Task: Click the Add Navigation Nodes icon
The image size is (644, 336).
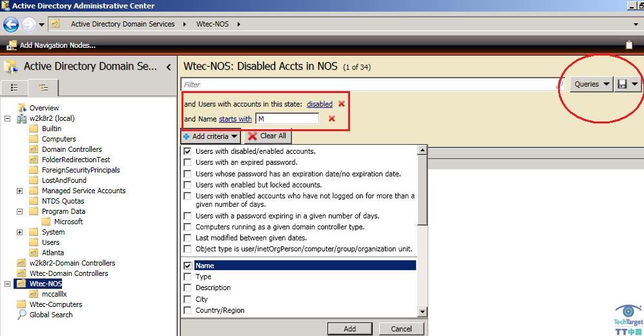Action: point(12,45)
